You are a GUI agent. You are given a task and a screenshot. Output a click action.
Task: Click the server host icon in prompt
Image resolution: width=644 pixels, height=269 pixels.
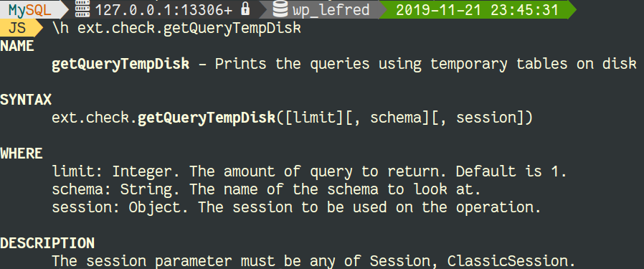pos(83,9)
